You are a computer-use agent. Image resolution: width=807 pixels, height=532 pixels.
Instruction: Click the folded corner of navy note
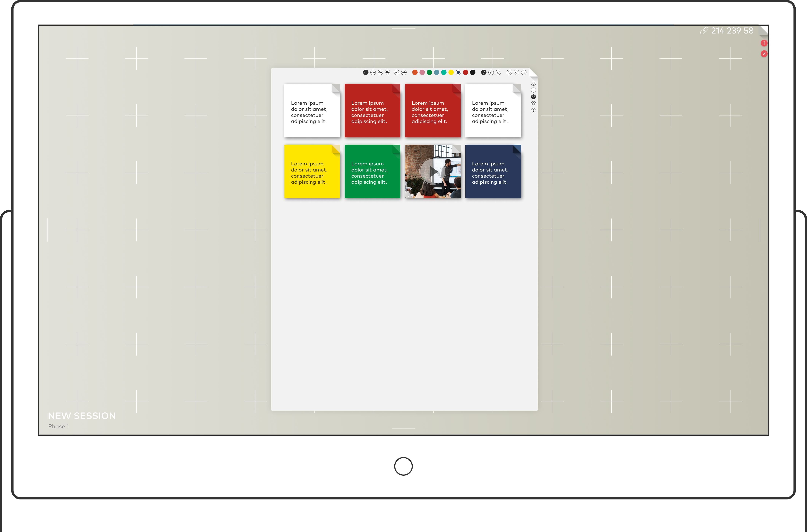click(517, 149)
